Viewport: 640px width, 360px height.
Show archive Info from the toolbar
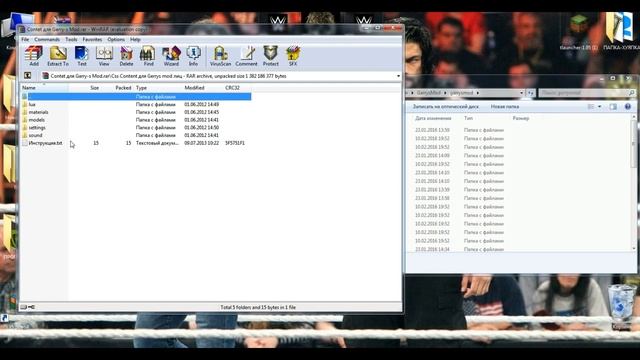click(193, 56)
